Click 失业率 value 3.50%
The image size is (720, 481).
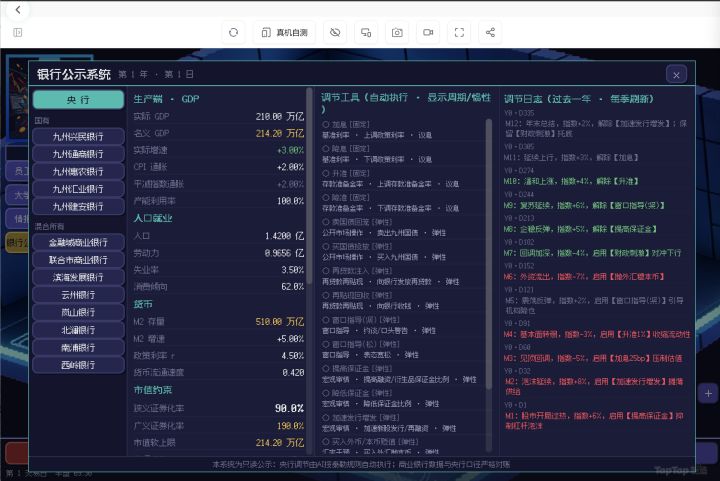292,270
